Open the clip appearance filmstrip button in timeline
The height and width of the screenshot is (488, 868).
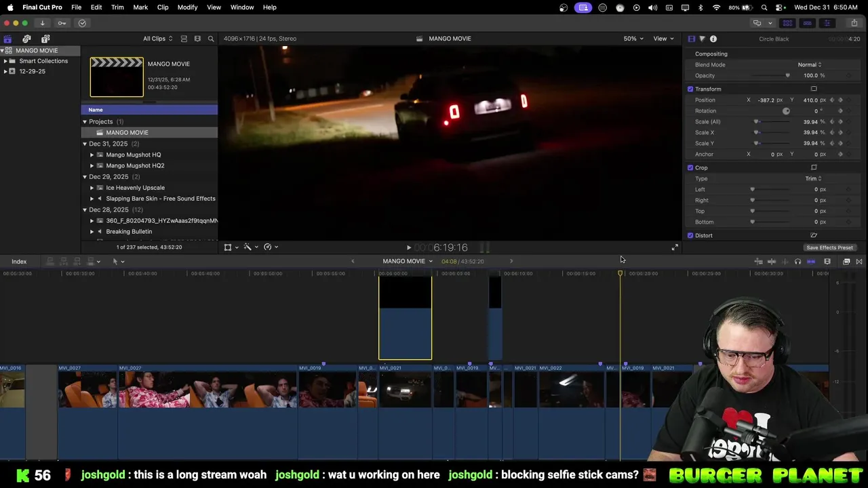827,262
